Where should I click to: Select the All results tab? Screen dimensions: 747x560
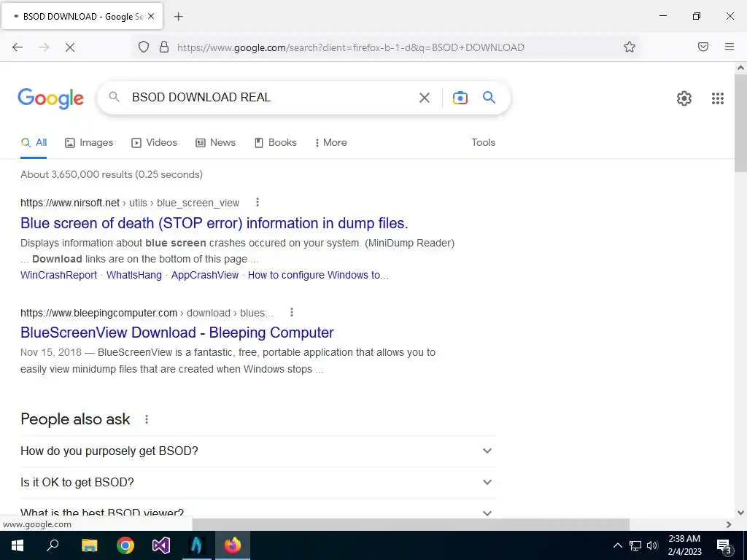pyautogui.click(x=34, y=142)
